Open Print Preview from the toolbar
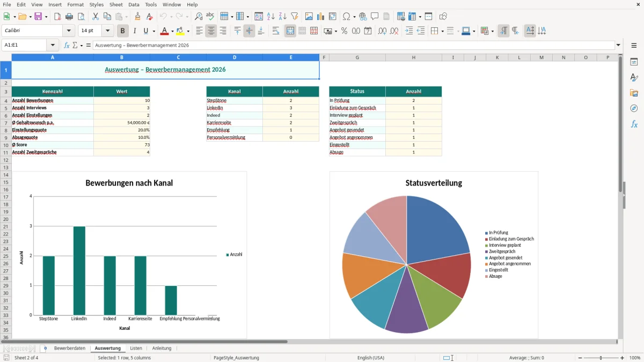Image resolution: width=644 pixels, height=362 pixels. coord(80,17)
